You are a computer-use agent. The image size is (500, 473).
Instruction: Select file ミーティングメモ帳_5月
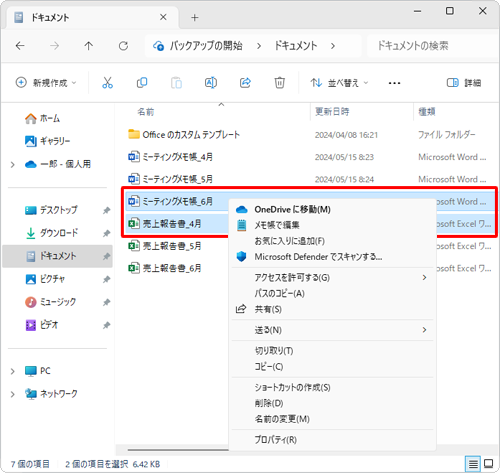pos(170,179)
